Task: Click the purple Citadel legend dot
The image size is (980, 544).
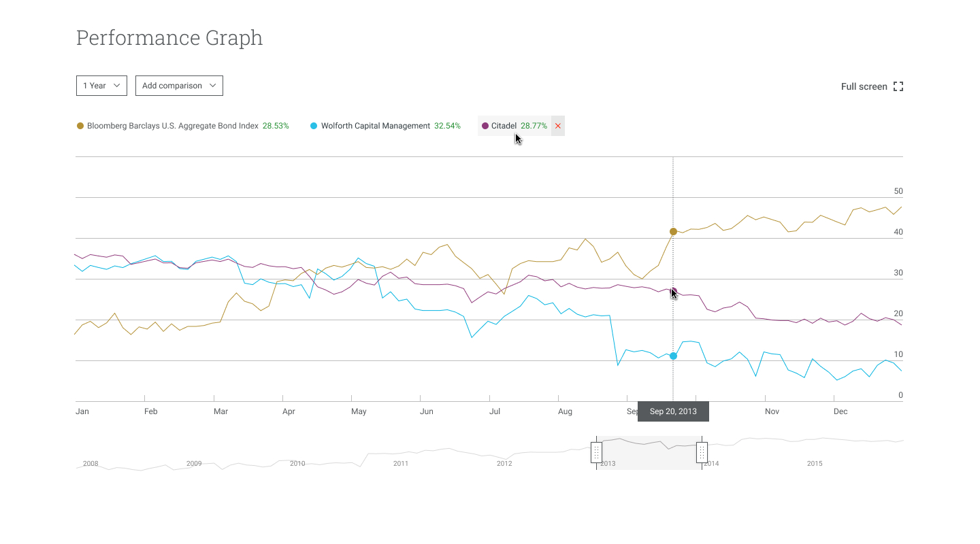Action: 485,126
